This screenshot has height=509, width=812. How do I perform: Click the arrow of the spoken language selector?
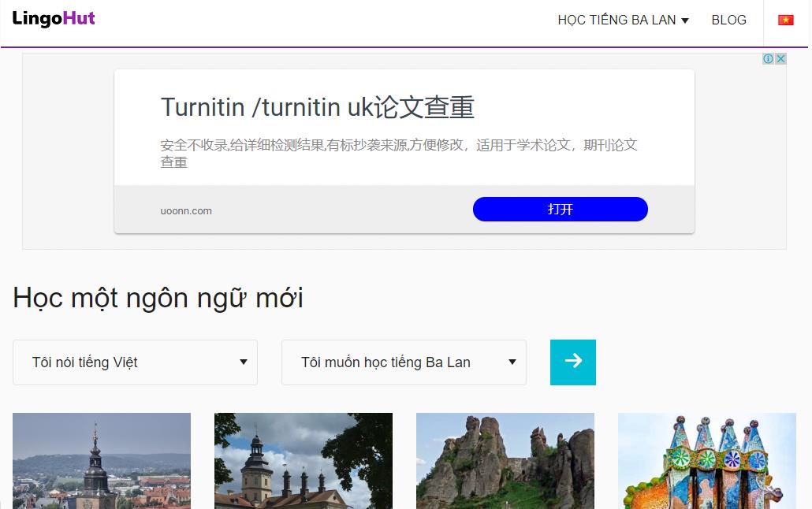244,362
